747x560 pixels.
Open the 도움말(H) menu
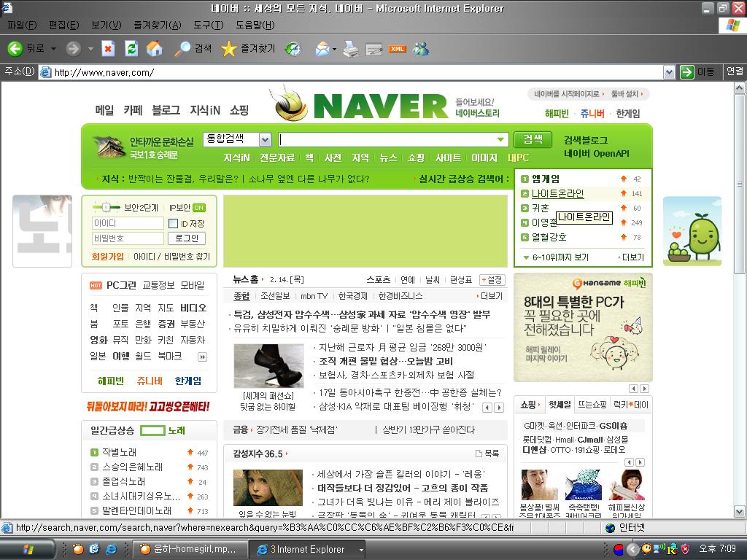pyautogui.click(x=255, y=25)
